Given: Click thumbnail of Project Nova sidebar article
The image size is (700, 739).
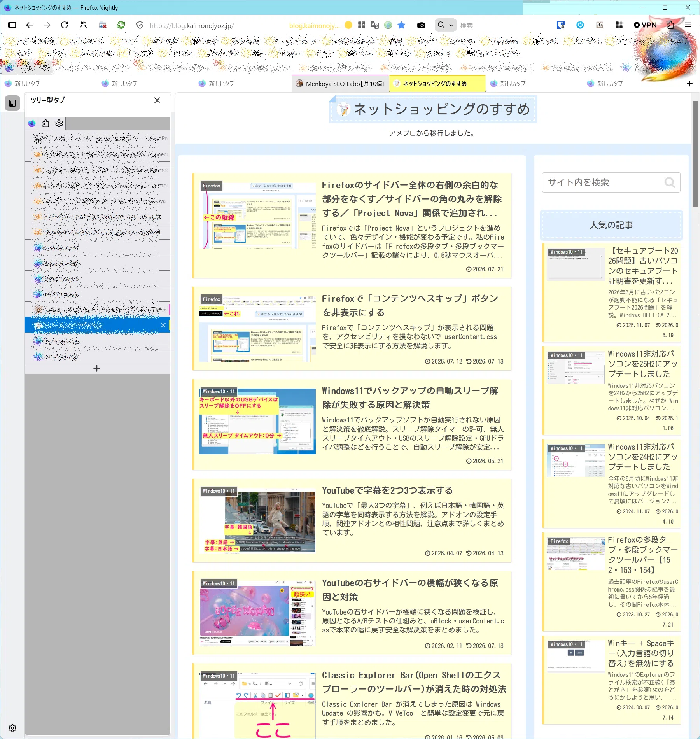Looking at the screenshot, I should 257,215.
